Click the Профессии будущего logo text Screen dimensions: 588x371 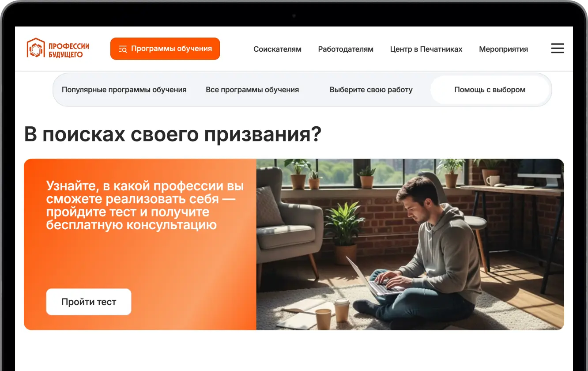tap(68, 50)
